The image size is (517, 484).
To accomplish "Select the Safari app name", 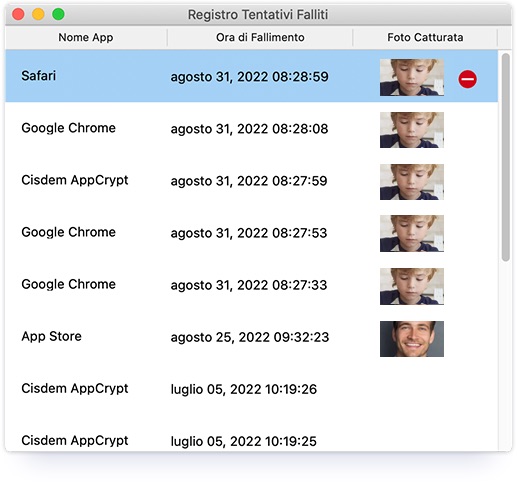I will 39,76.
